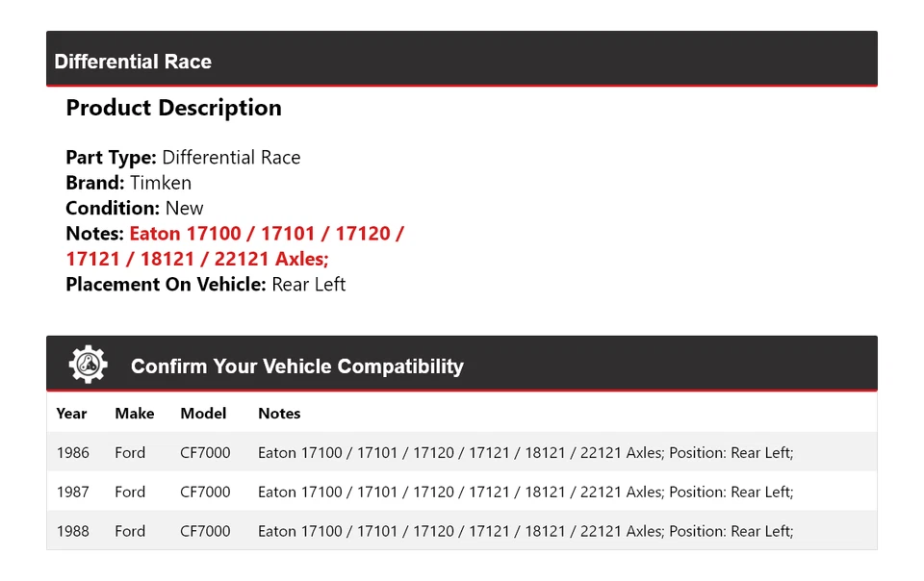This screenshot has width=924, height=581.
Task: Click the gear compatibility icon
Action: [88, 365]
